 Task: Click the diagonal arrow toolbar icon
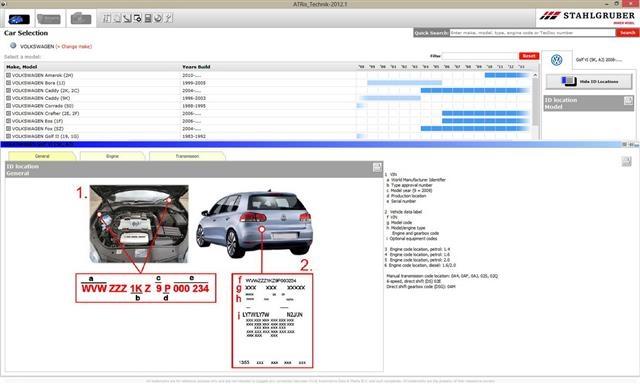127,18
